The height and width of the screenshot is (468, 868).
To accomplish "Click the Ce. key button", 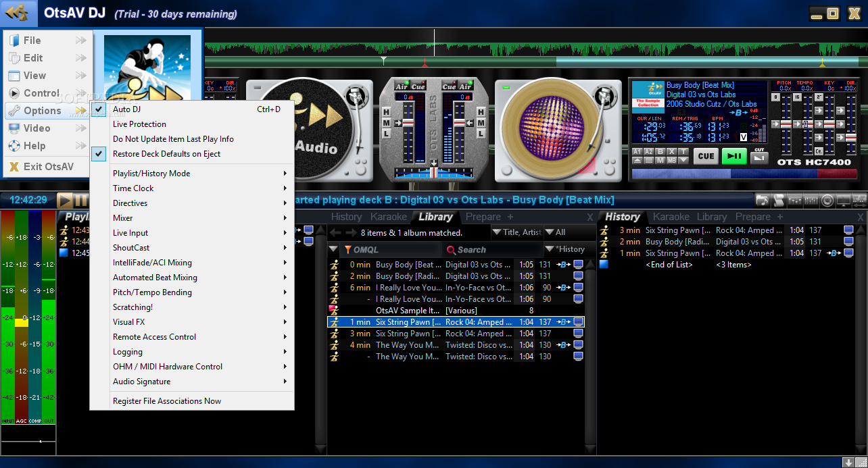I will click(x=819, y=151).
